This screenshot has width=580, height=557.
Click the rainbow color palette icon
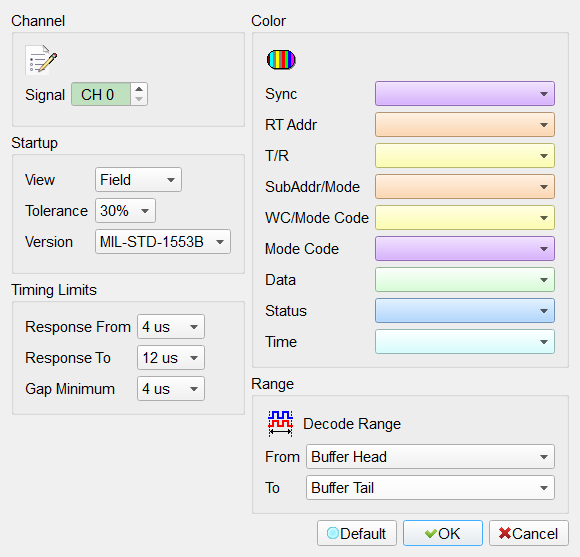281,60
